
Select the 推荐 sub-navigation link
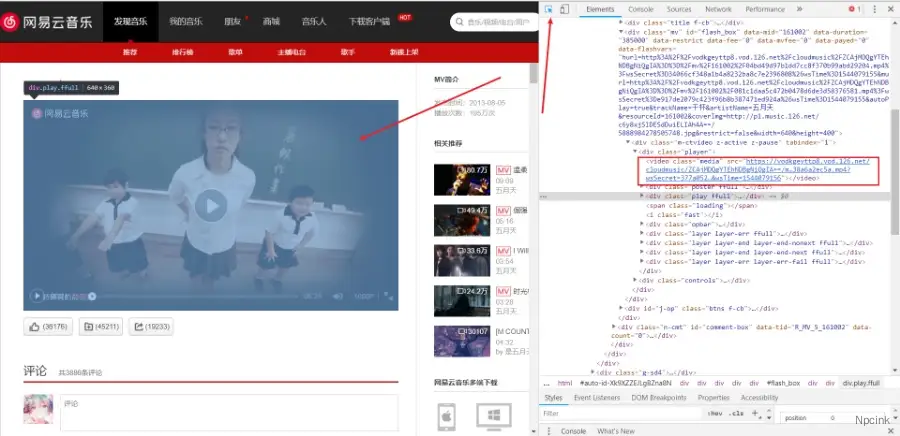[x=130, y=52]
